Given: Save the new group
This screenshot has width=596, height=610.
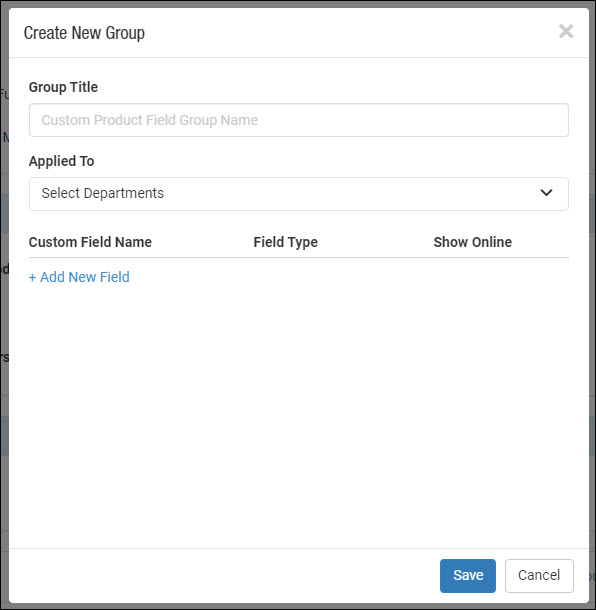Looking at the screenshot, I should [x=468, y=575].
